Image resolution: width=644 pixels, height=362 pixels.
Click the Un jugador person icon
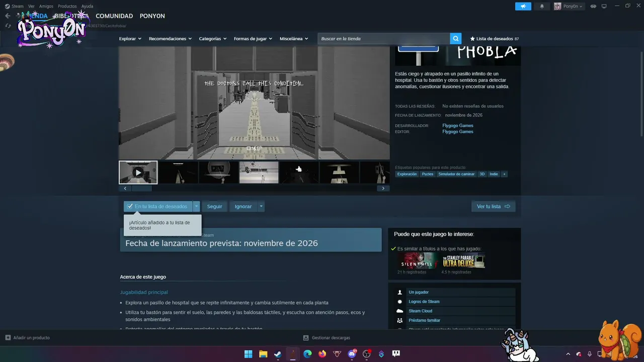tap(400, 292)
